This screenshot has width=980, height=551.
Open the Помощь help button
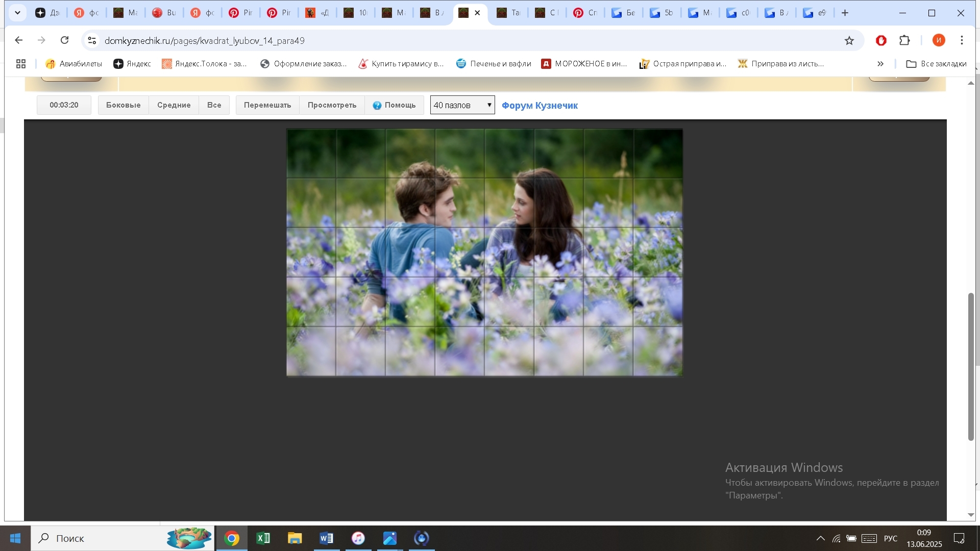[x=394, y=105]
